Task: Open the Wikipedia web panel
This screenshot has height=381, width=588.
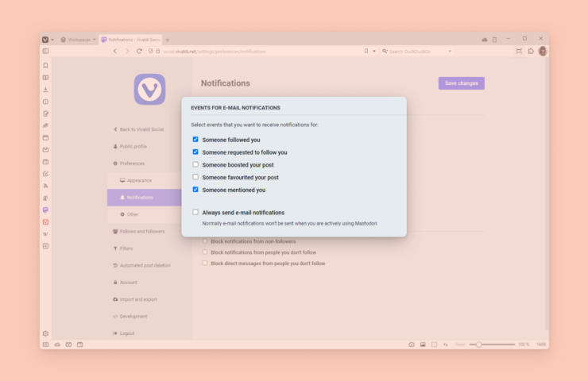Action: point(45,234)
